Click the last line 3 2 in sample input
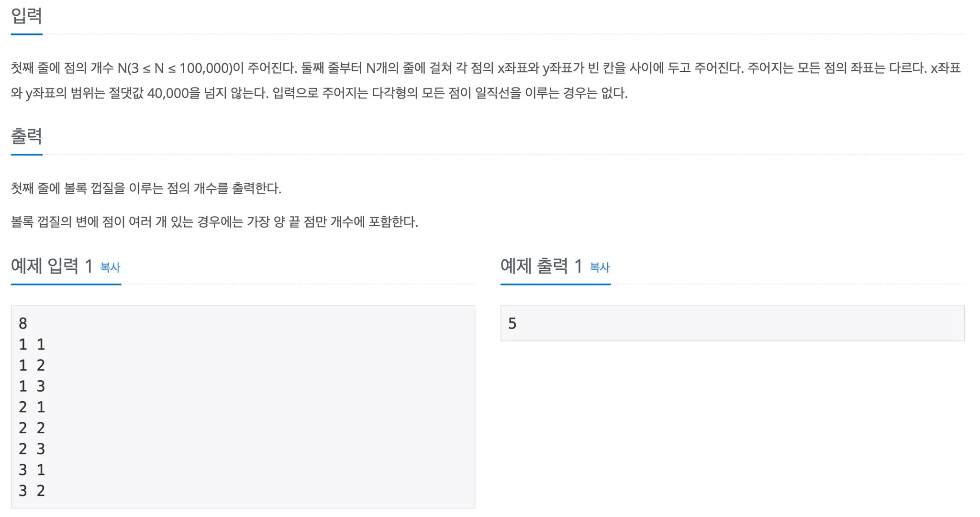 [32, 491]
